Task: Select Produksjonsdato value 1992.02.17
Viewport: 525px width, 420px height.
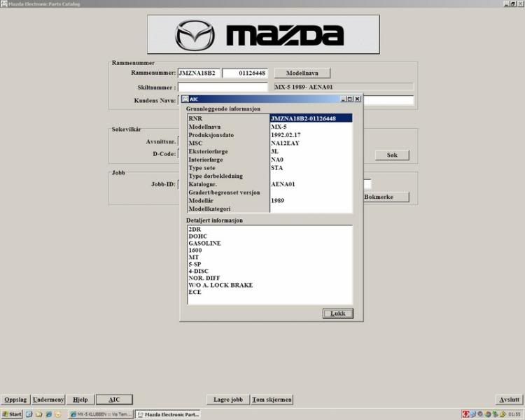Action: 286,135
